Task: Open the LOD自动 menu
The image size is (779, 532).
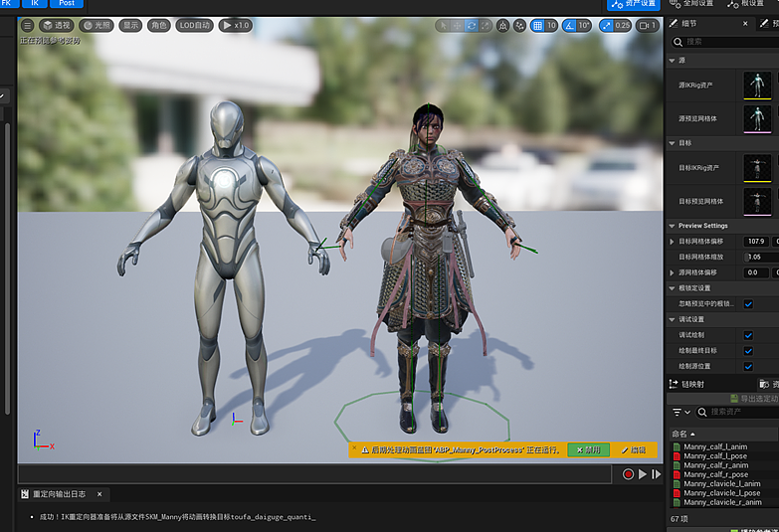Action: (x=194, y=25)
